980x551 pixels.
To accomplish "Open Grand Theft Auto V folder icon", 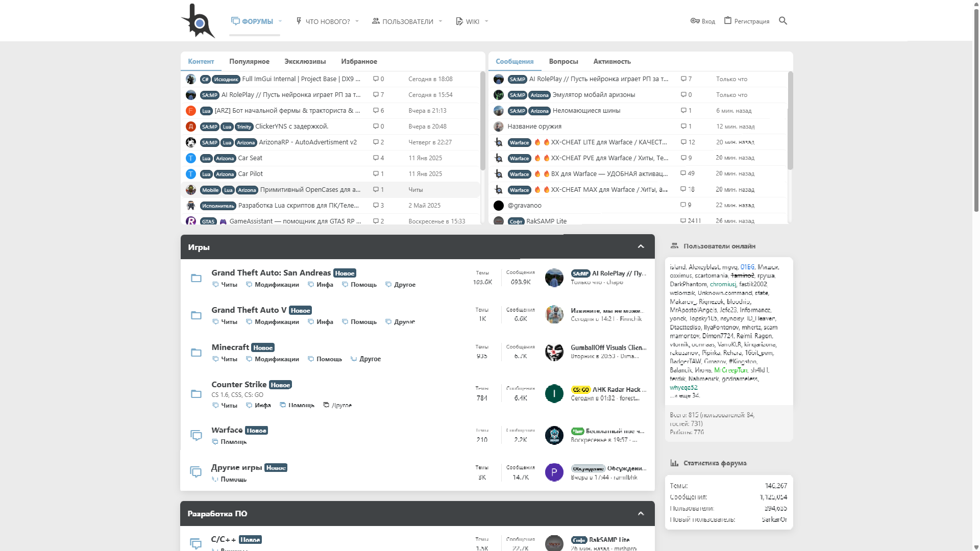I will (196, 315).
